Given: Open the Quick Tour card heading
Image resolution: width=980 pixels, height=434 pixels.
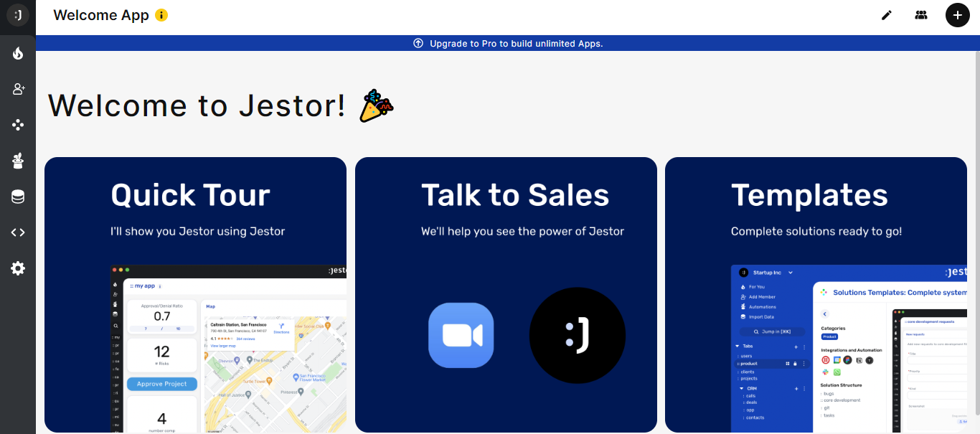Looking at the screenshot, I should coord(190,195).
